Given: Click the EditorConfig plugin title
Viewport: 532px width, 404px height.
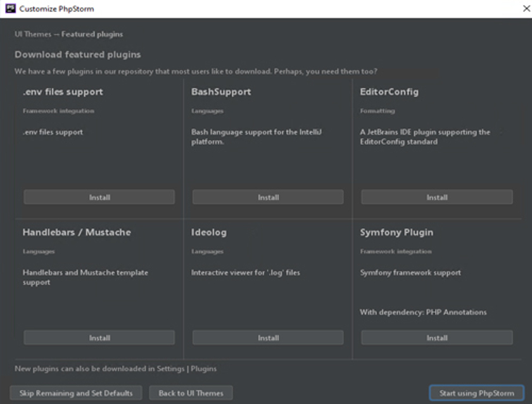Looking at the screenshot, I should tap(389, 92).
